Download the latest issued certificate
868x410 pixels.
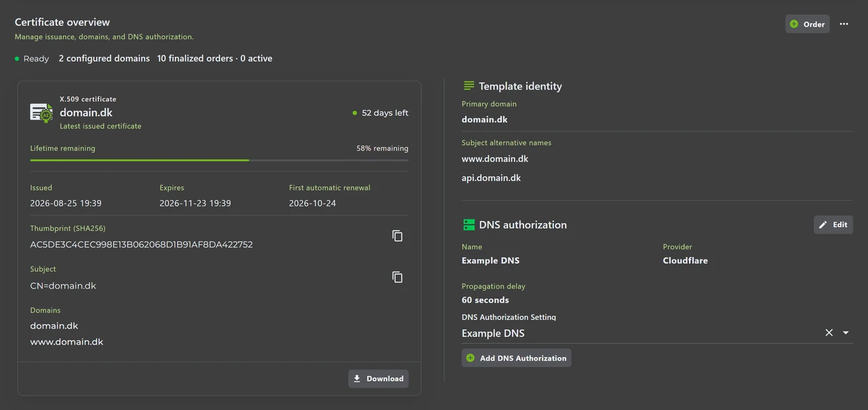click(378, 379)
